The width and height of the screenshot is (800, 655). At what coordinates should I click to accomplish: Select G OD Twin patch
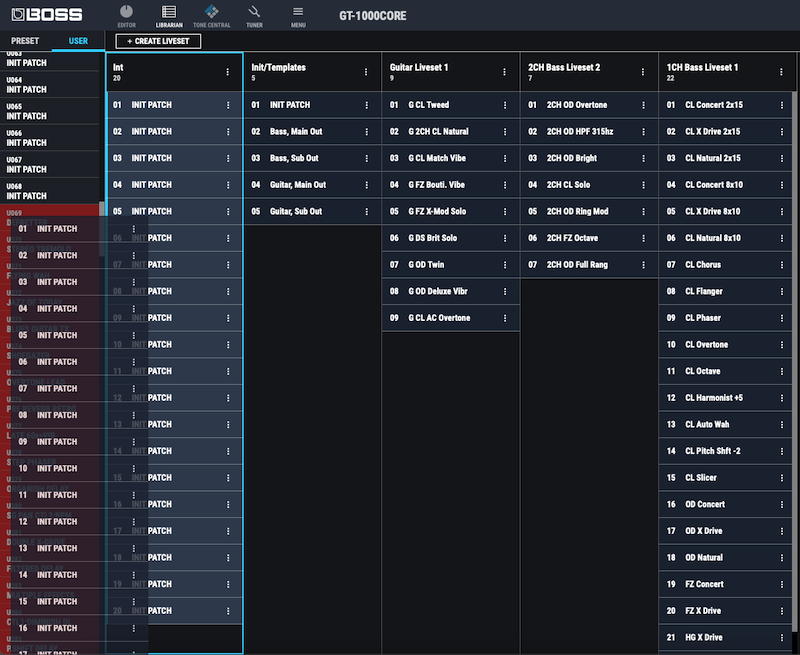click(451, 265)
